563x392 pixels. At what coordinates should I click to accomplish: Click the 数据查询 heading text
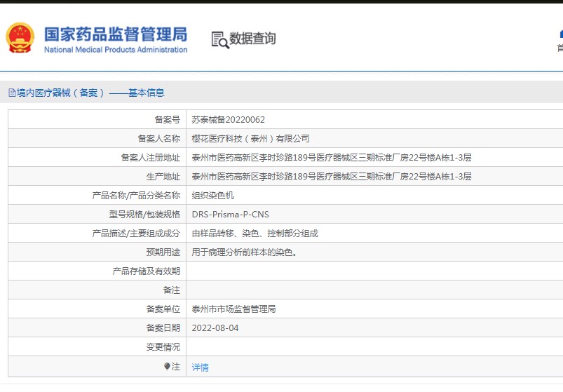252,39
